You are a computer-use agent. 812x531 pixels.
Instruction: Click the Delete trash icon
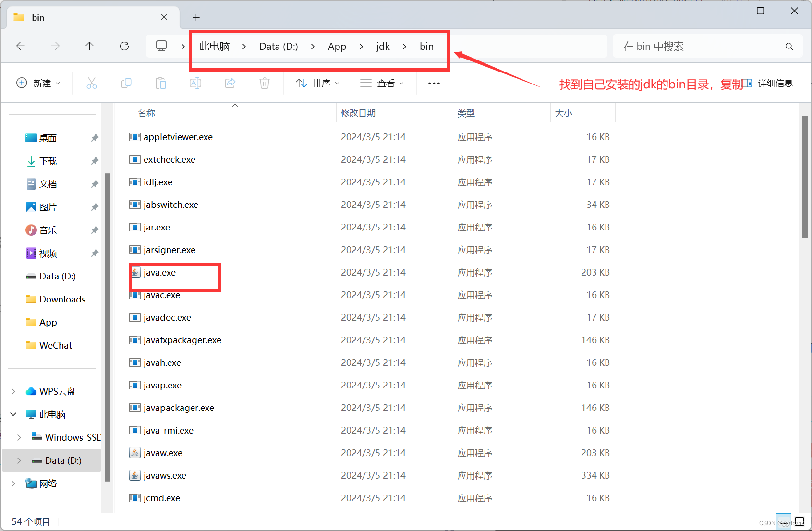265,84
